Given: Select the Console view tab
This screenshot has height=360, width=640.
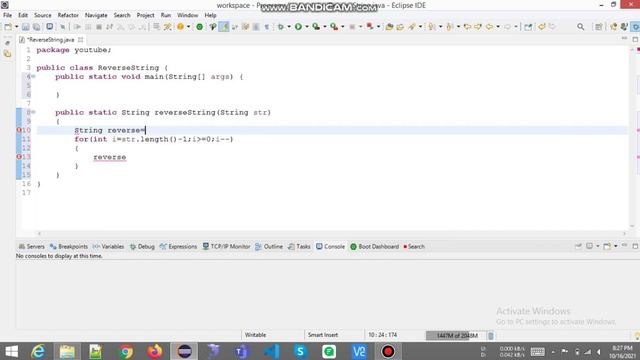Looking at the screenshot, I should (x=331, y=247).
